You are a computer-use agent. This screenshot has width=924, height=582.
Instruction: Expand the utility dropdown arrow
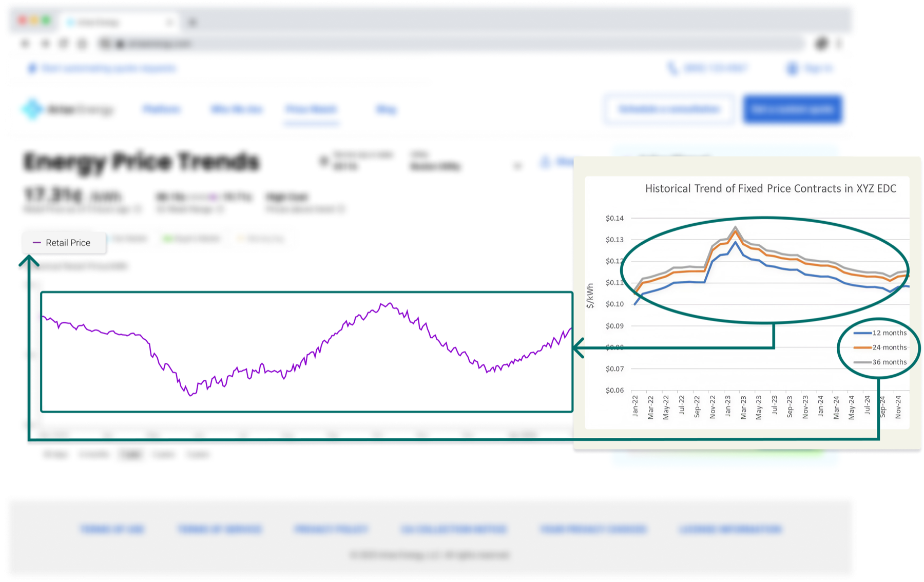pyautogui.click(x=517, y=166)
